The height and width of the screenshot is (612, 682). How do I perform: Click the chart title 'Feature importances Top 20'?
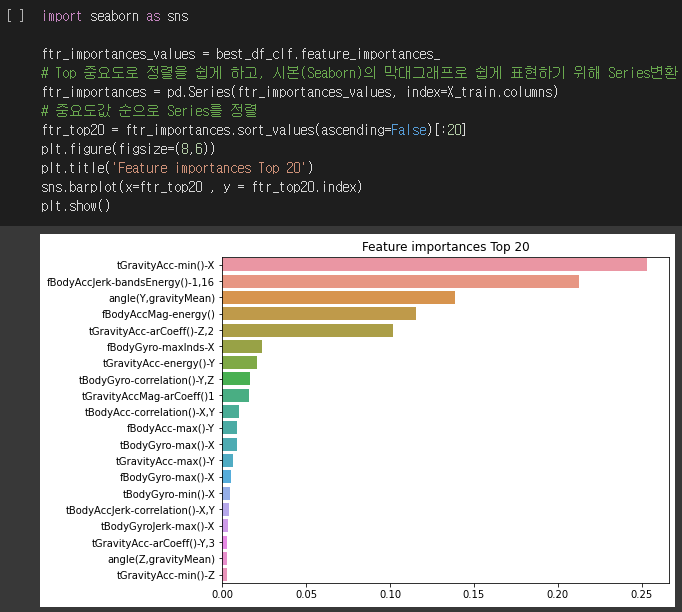click(445, 247)
